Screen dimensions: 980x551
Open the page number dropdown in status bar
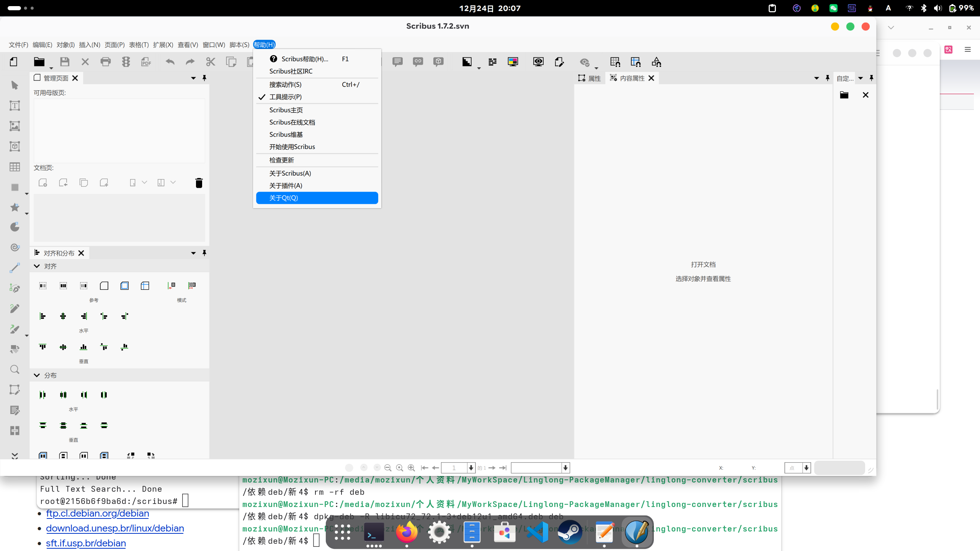pyautogui.click(x=471, y=468)
